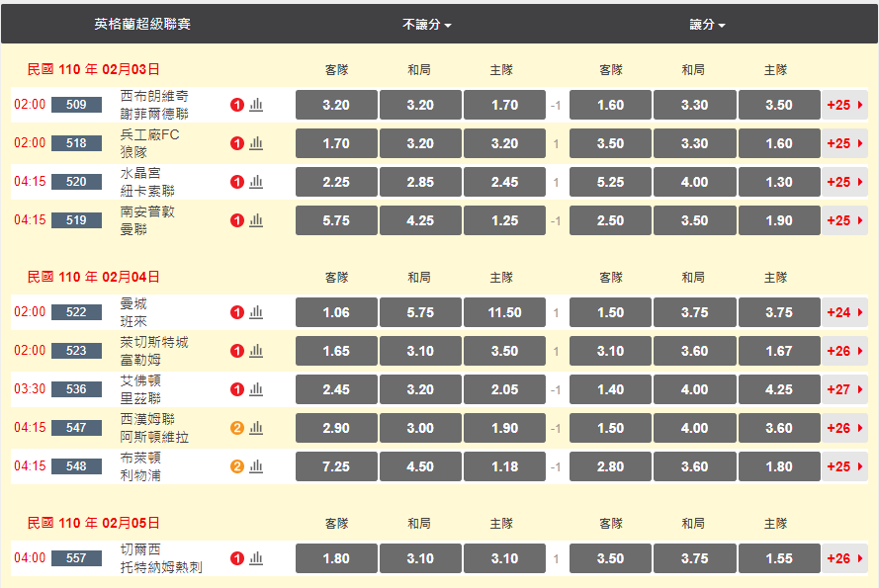Click red number 1 badge for 艾佛頓 match
Image resolution: width=879 pixels, height=588 pixels.
237,389
